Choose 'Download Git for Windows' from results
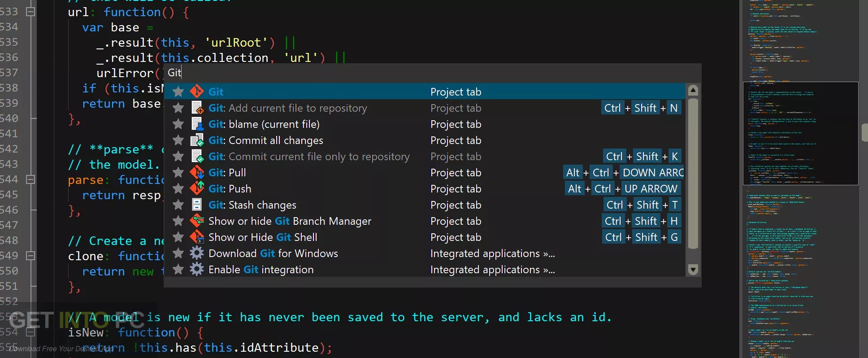This screenshot has width=868, height=358. [x=424, y=253]
